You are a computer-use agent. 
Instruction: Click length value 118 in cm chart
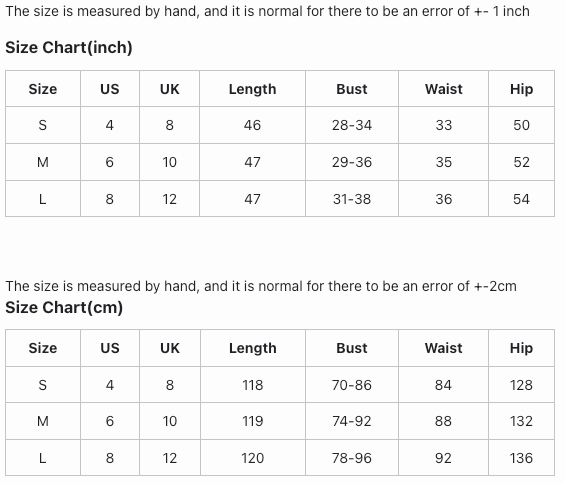pyautogui.click(x=252, y=385)
